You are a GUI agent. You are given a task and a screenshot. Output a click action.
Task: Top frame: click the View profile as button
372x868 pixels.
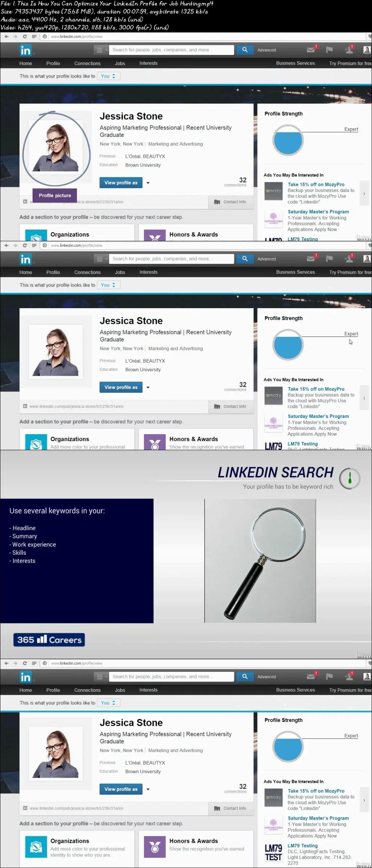121,183
